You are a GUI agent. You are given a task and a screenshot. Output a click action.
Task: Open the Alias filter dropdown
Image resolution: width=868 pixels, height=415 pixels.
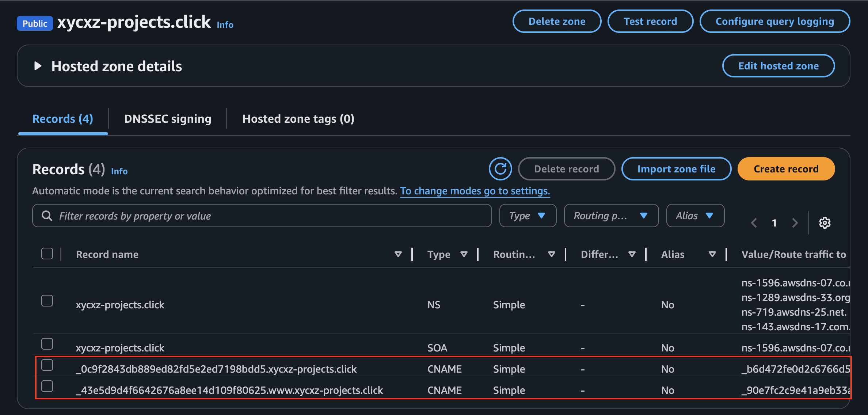pos(695,216)
